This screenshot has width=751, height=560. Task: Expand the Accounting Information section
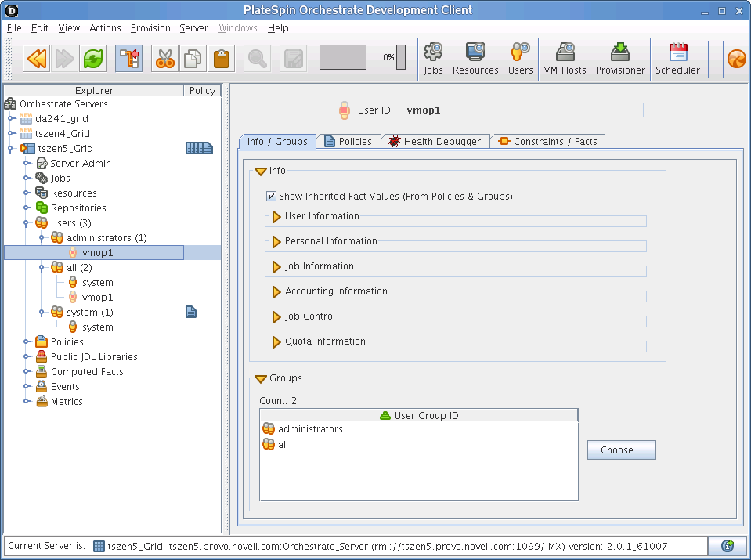(x=276, y=291)
